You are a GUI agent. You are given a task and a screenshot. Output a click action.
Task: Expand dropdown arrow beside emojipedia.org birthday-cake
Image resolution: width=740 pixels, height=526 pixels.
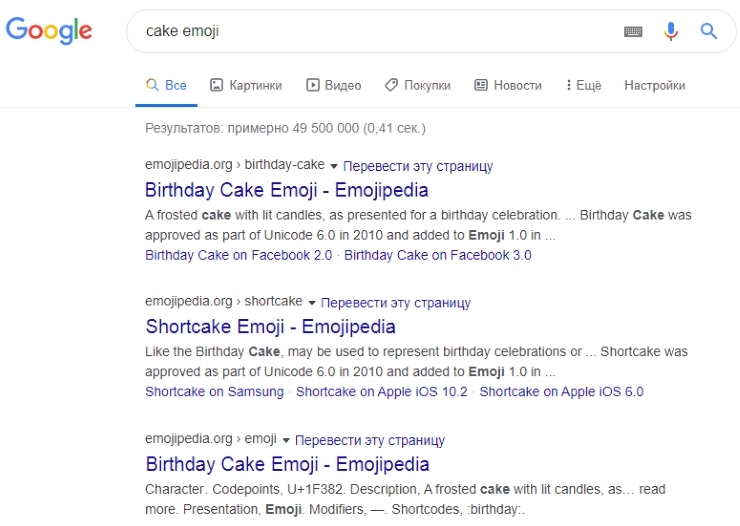click(x=334, y=167)
